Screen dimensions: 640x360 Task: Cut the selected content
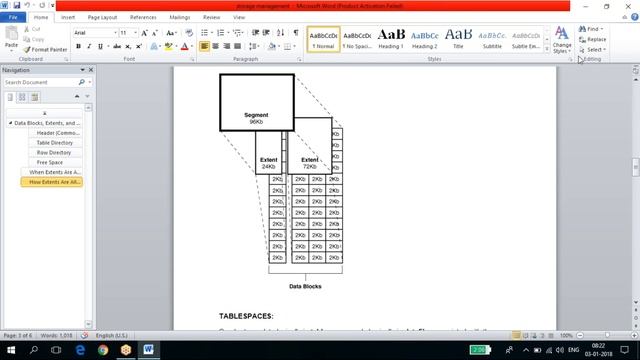tap(32, 29)
